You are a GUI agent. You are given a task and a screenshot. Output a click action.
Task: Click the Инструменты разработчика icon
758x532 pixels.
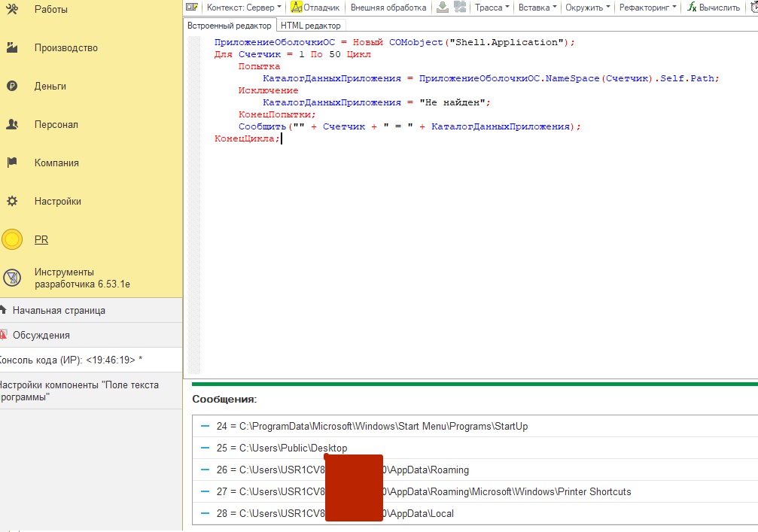click(x=12, y=278)
